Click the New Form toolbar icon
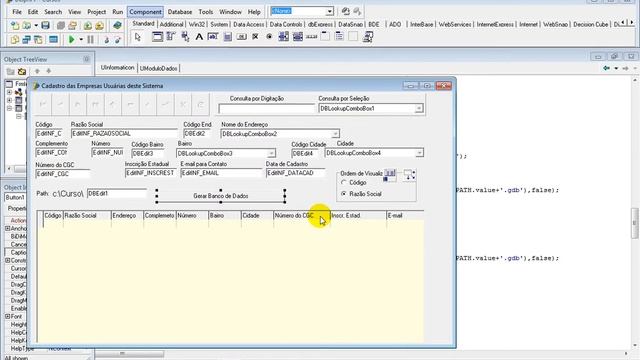The height and width of the screenshot is (360, 640). click(53, 40)
